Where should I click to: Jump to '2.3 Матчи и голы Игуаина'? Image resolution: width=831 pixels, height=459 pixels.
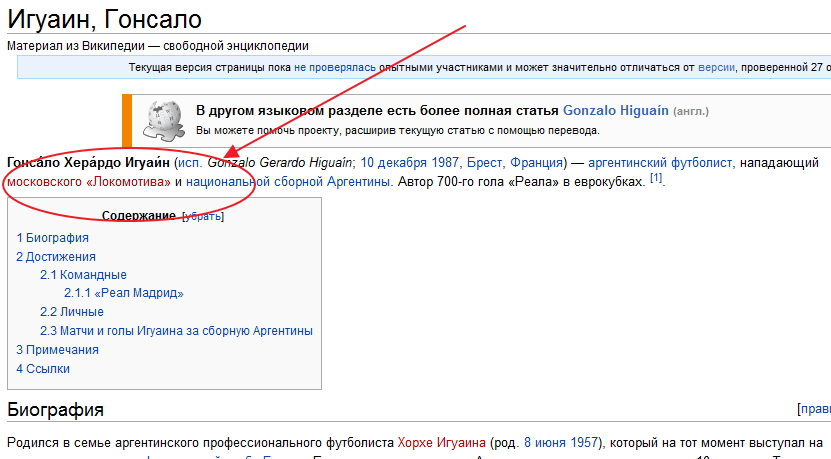tap(176, 331)
